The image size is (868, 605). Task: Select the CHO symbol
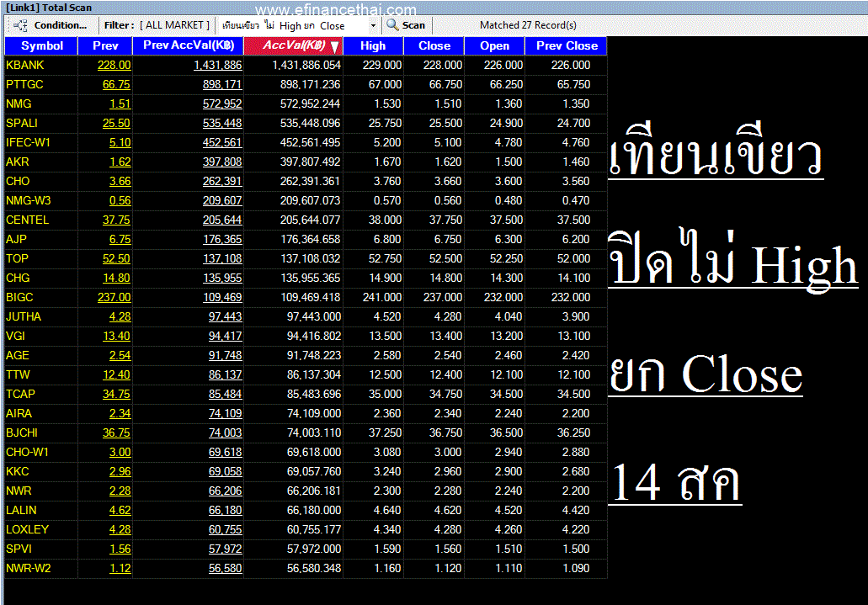pos(18,182)
